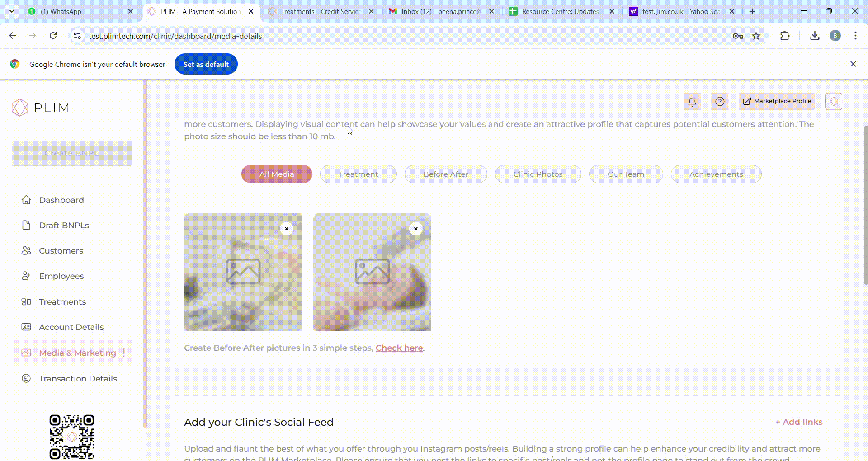The width and height of the screenshot is (868, 461).
Task: Select Media & Marketing sidebar item
Action: (x=71, y=353)
